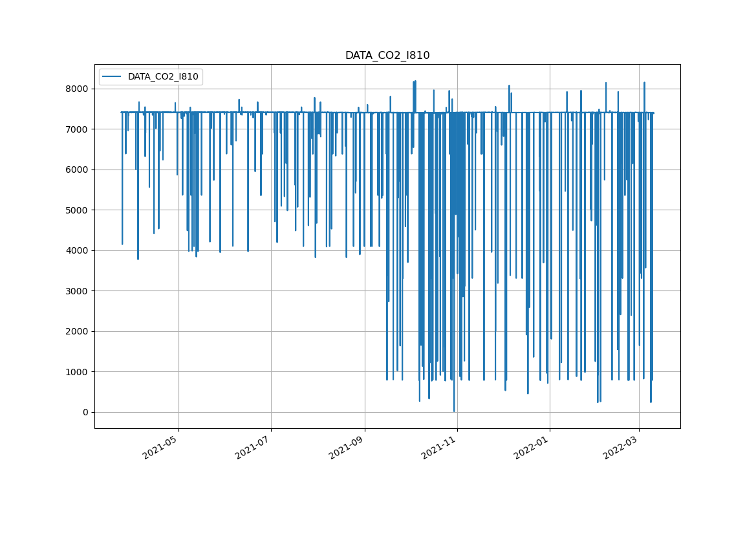Pick the 2021-09 date tick label
The image size is (756, 535).
345,446
